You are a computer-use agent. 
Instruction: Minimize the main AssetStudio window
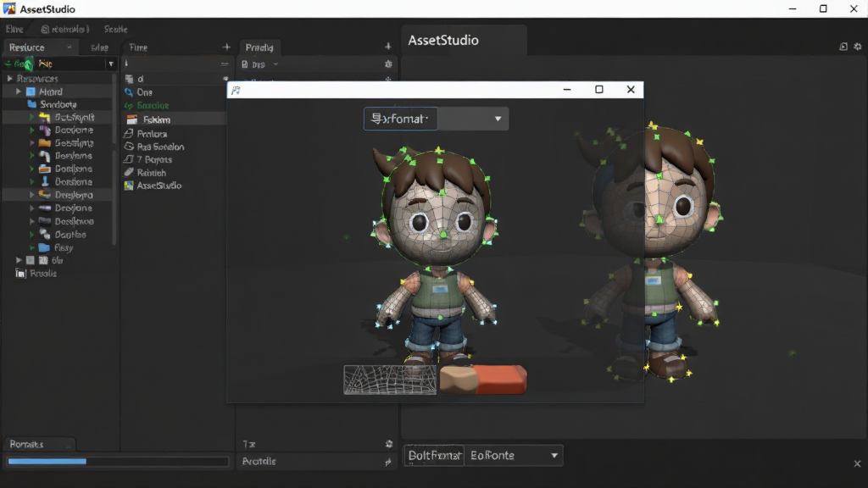[x=793, y=8]
